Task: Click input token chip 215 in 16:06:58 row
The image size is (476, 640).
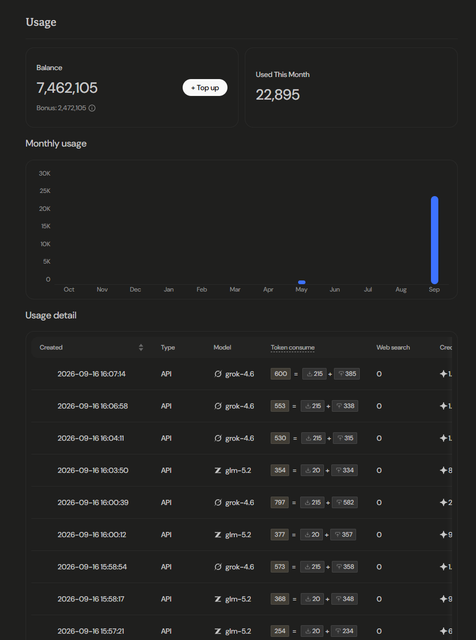Action: pos(313,406)
